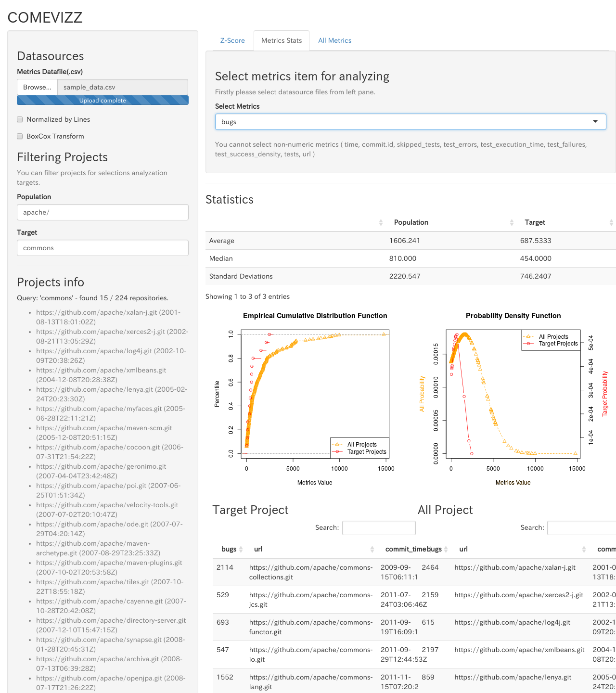The height and width of the screenshot is (693, 616).
Task: Click the Upload complete progress bar
Action: (103, 100)
